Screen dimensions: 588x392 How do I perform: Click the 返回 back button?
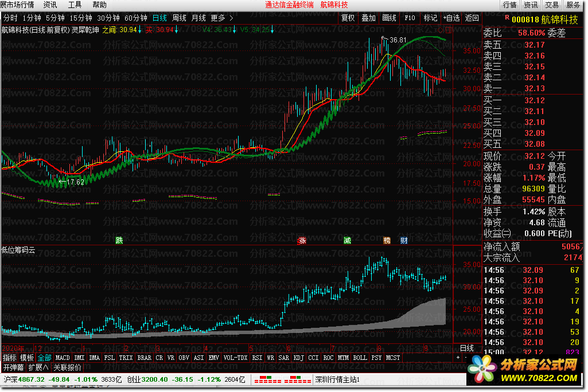click(472, 18)
